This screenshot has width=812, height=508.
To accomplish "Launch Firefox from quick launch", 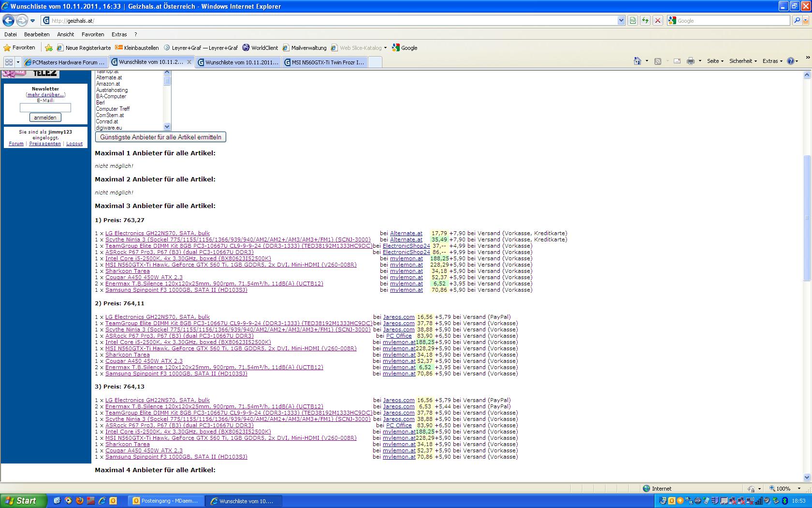I will tap(79, 501).
